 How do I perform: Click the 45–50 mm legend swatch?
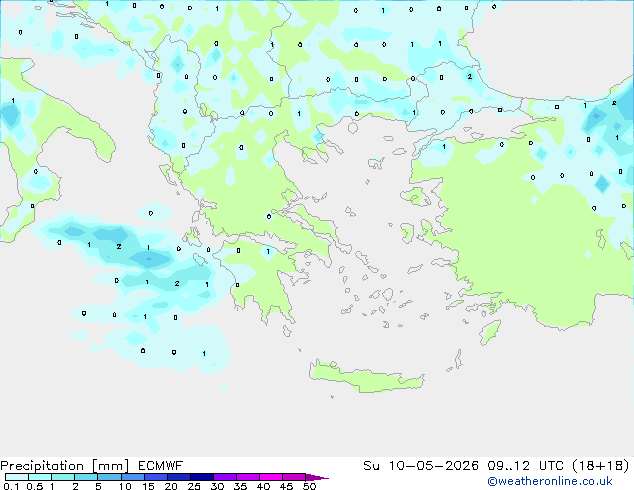point(294,477)
